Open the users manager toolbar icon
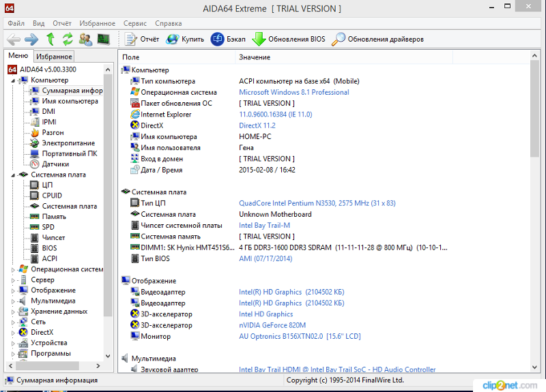The image size is (546, 392). click(x=85, y=39)
